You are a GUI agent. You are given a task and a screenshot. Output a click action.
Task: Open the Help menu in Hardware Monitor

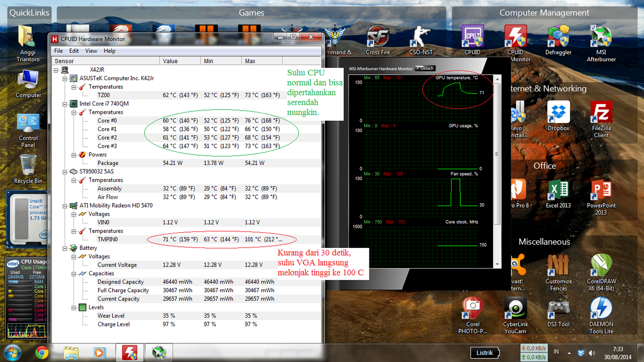click(x=110, y=51)
